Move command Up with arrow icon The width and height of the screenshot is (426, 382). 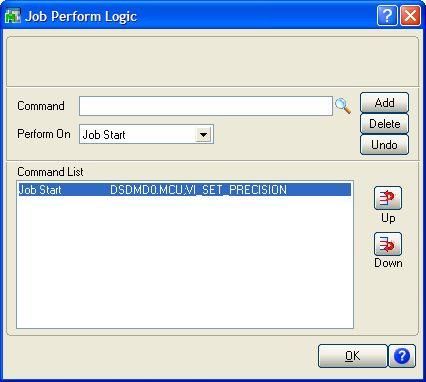click(388, 198)
